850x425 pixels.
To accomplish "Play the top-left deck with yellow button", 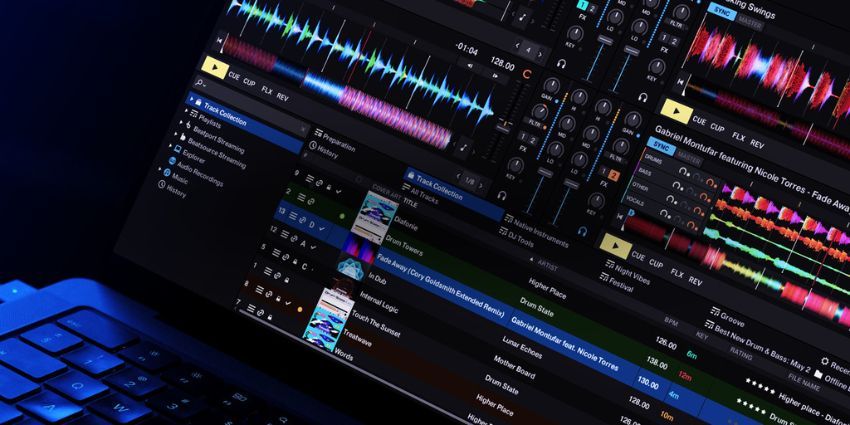I will pyautogui.click(x=213, y=68).
